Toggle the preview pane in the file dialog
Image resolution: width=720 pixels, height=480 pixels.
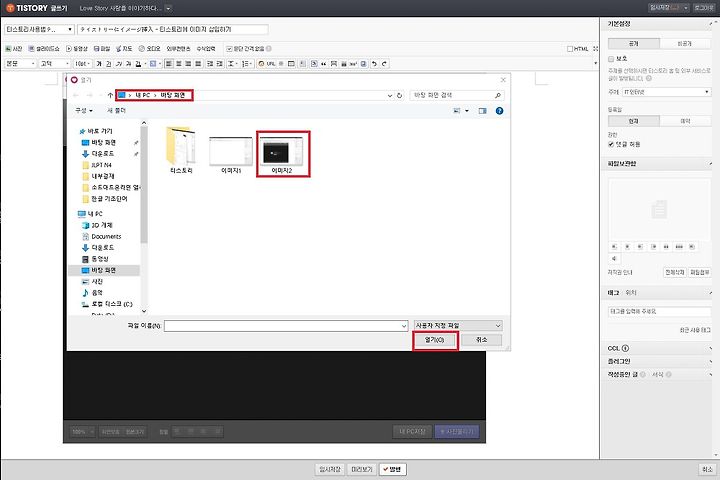click(x=483, y=111)
